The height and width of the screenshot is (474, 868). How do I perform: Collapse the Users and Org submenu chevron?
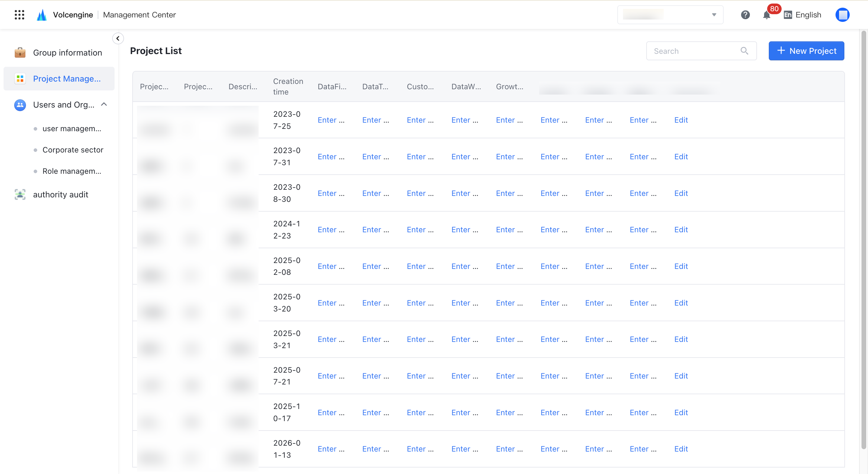click(104, 104)
